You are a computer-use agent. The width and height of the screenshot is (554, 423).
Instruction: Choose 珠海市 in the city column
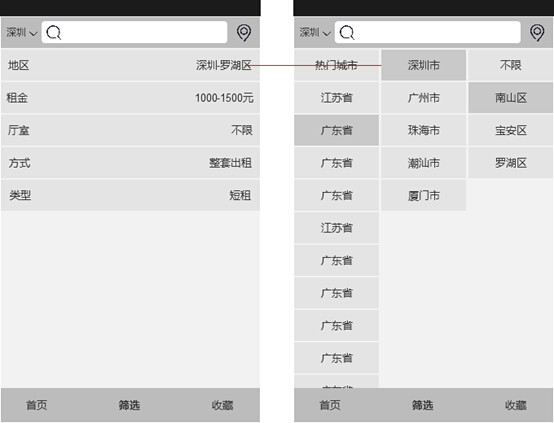point(424,130)
